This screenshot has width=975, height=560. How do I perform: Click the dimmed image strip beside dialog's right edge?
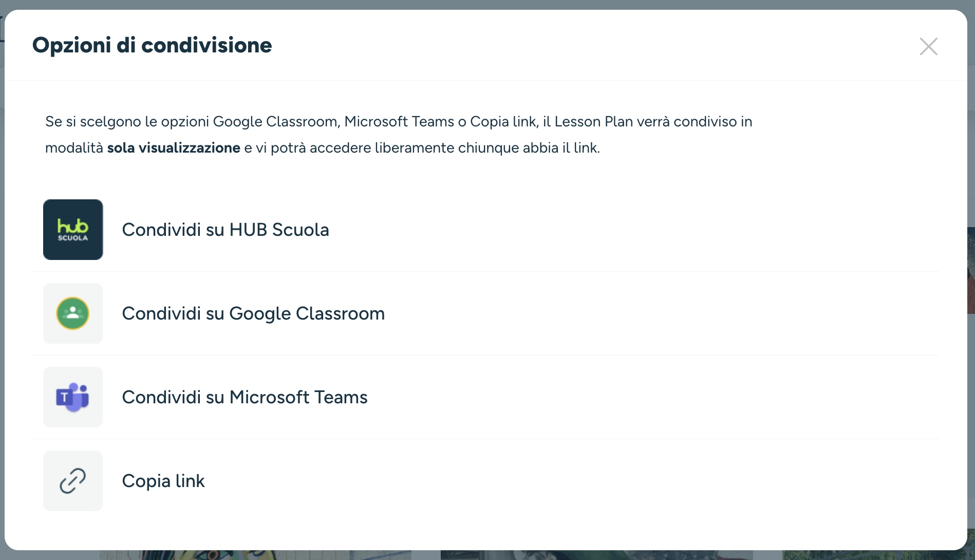(971, 271)
